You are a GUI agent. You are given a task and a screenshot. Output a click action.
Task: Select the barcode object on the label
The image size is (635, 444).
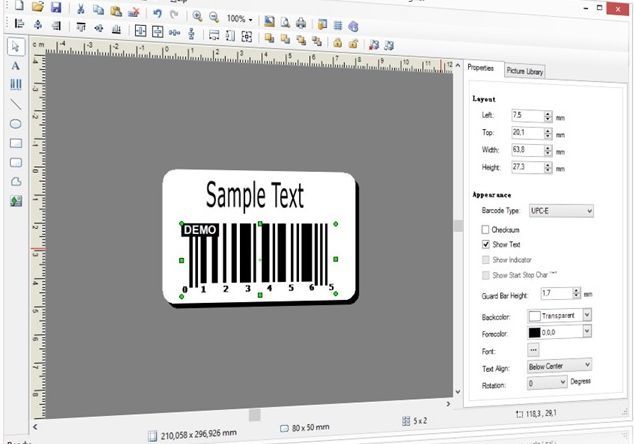[x=259, y=259]
